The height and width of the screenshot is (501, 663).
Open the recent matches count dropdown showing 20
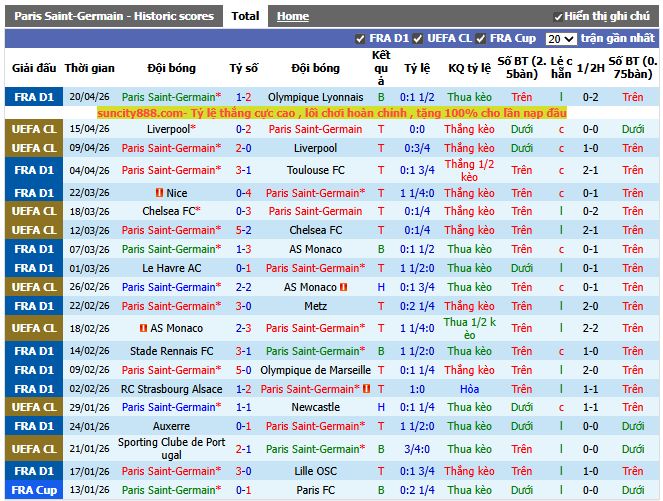click(x=560, y=39)
